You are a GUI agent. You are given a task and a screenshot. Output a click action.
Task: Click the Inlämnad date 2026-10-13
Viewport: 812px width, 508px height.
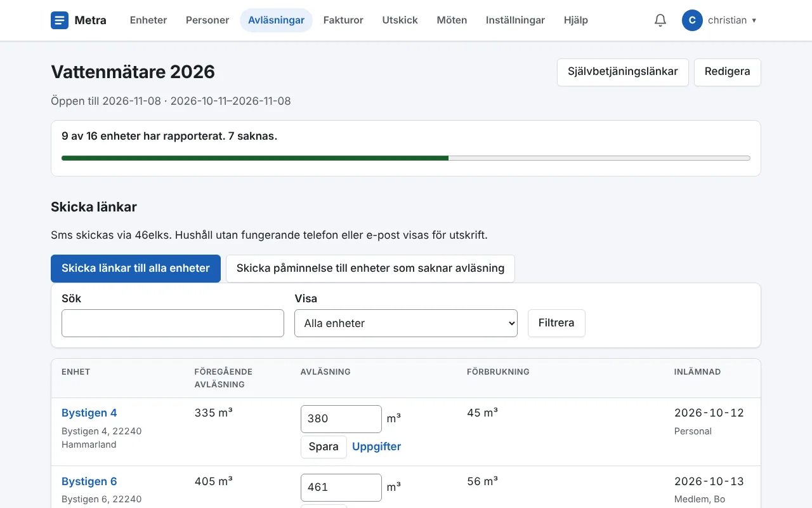[709, 481]
